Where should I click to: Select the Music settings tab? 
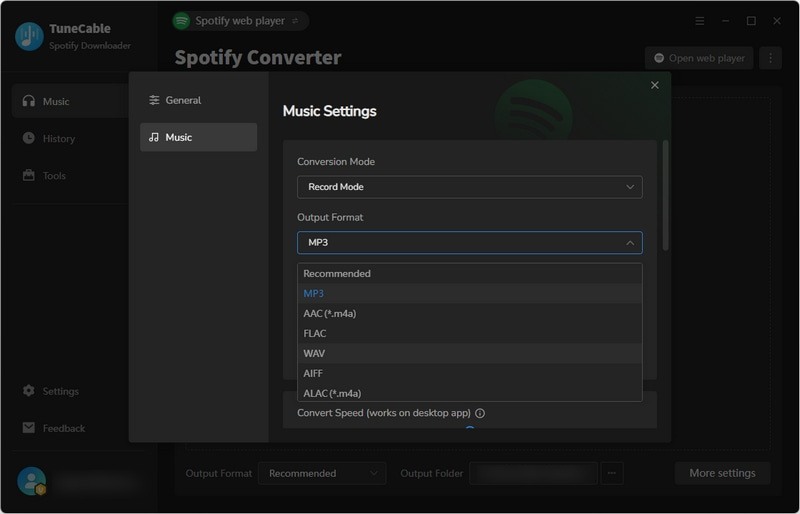point(198,137)
